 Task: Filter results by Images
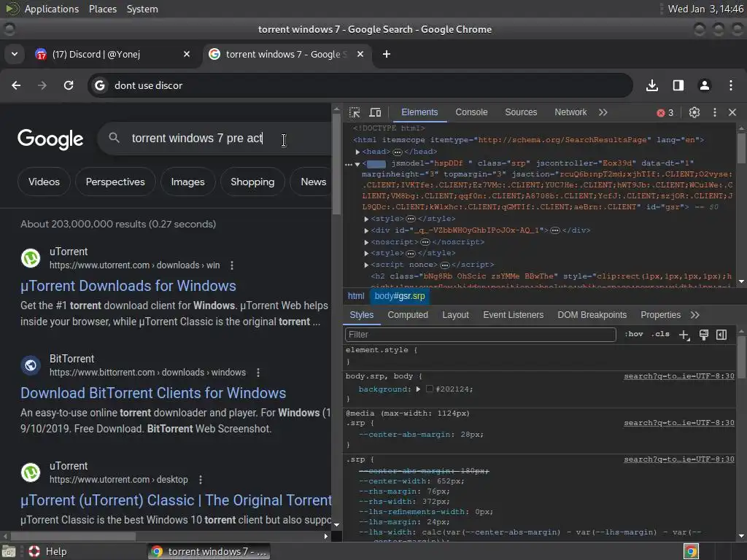tap(187, 182)
